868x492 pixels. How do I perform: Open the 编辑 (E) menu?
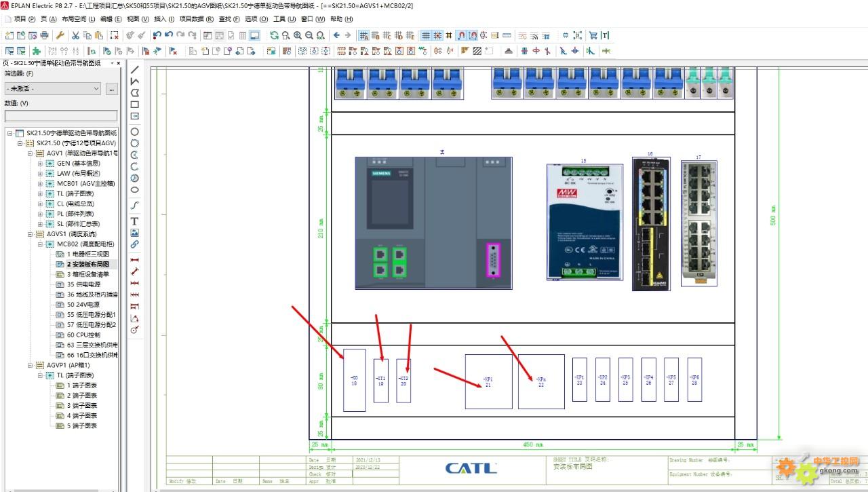[111, 19]
